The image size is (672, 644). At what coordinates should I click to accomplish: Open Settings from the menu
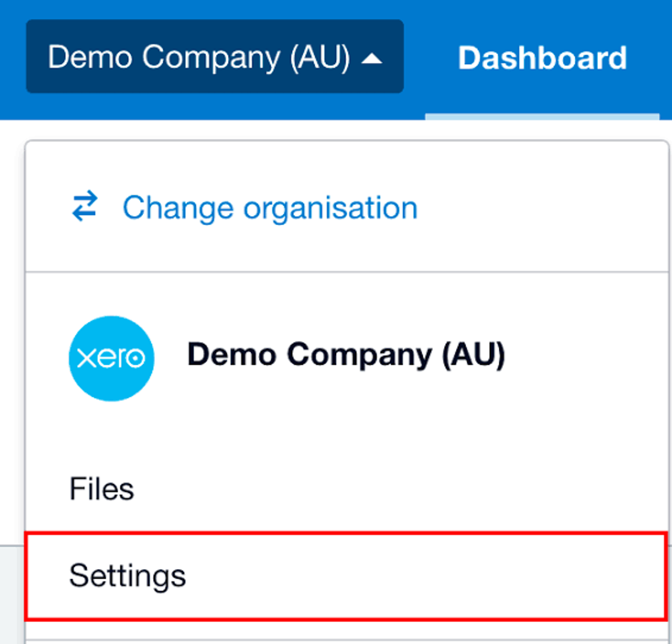[347, 576]
